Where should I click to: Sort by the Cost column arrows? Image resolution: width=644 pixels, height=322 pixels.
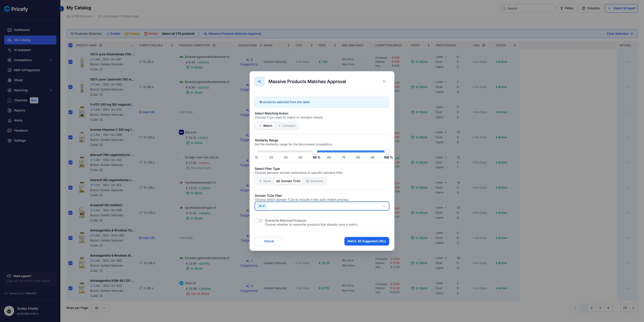pyautogui.click(x=312, y=45)
